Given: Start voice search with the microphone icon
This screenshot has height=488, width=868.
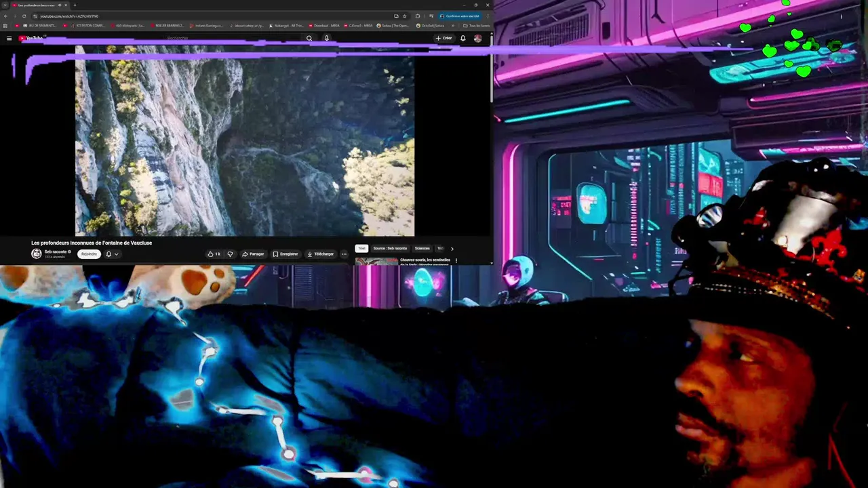Looking at the screenshot, I should 326,38.
